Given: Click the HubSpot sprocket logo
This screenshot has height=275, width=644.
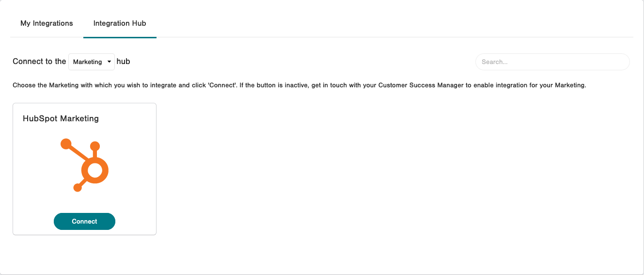Looking at the screenshot, I should click(x=84, y=165).
